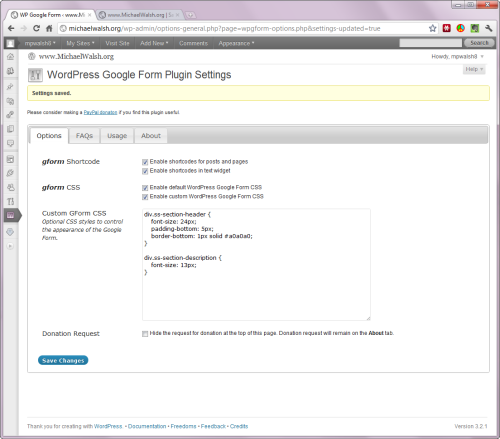Expand the mpwalsh8 admin bar menu
The height and width of the screenshot is (439, 500).
pos(40,43)
